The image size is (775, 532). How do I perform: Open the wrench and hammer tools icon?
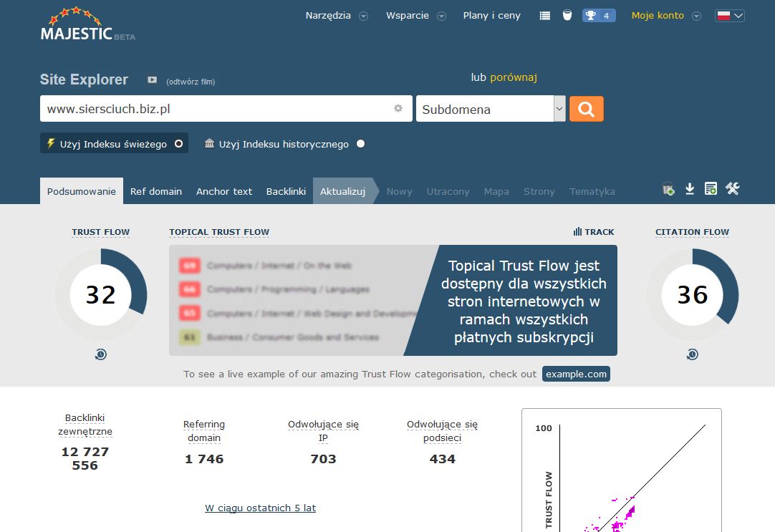click(x=733, y=189)
